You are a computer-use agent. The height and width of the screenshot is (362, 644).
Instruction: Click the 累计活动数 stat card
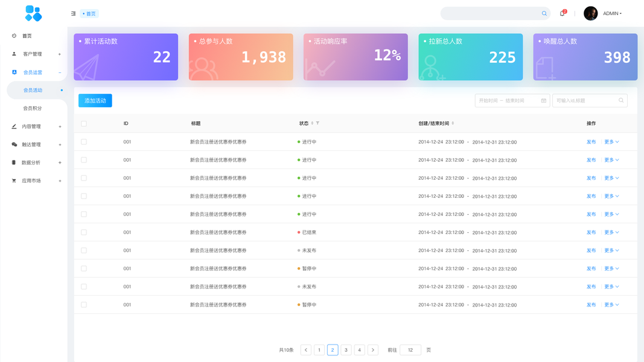pyautogui.click(x=126, y=57)
